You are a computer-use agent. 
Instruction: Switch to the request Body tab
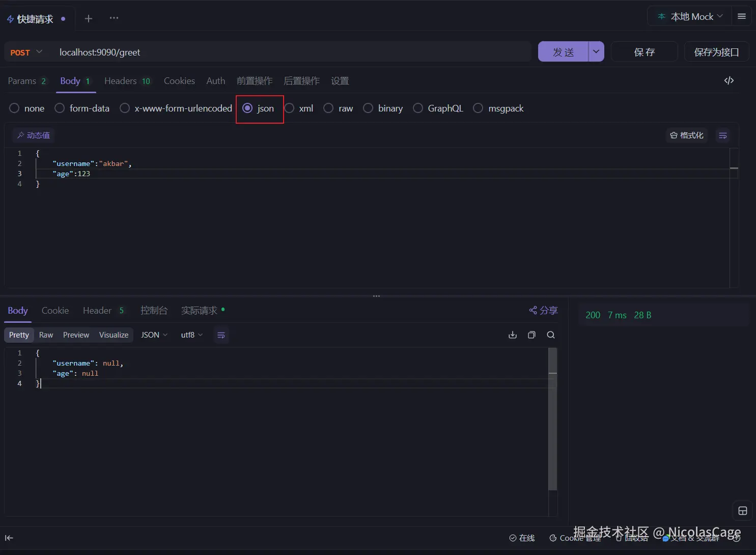[75, 81]
